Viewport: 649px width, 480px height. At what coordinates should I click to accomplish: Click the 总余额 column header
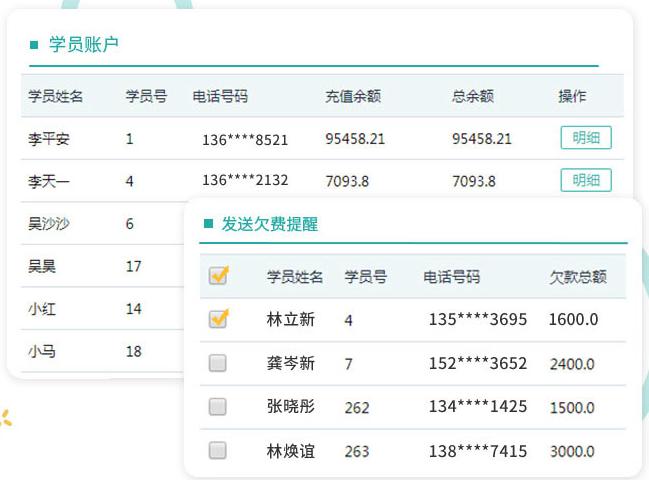pyautogui.click(x=472, y=96)
